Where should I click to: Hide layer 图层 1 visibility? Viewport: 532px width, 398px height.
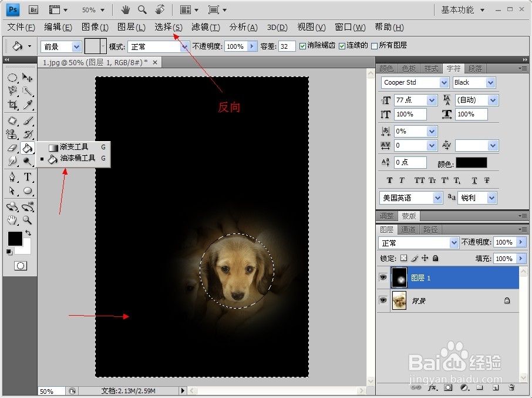pos(383,277)
